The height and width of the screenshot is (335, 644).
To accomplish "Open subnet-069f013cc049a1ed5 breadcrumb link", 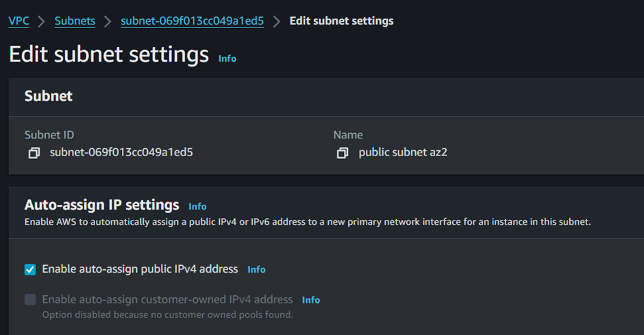I will [x=193, y=21].
